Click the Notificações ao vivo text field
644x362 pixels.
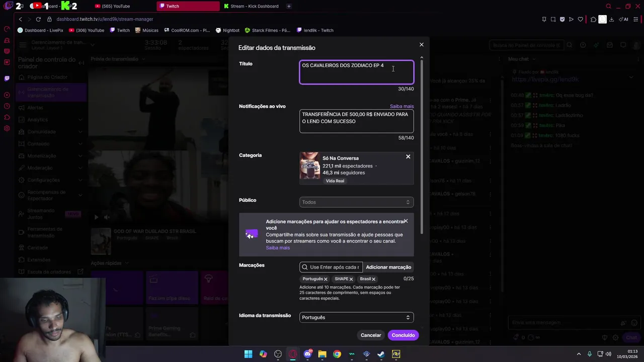coord(356,121)
